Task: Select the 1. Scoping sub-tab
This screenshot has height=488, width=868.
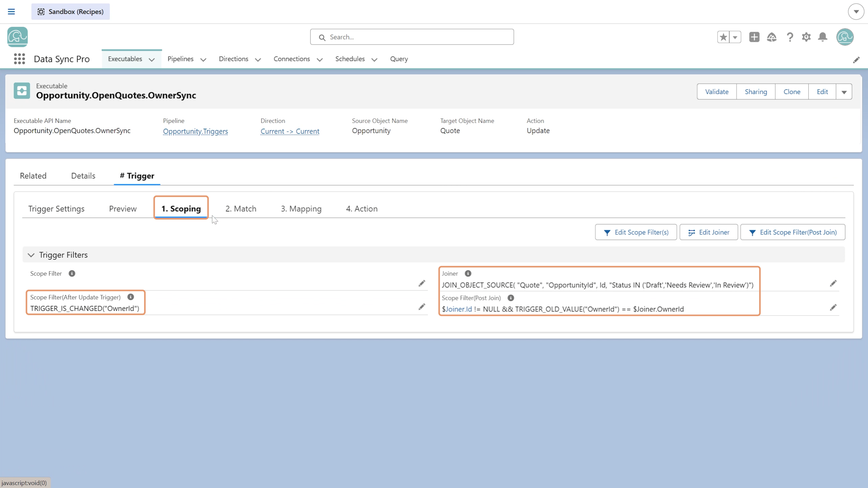Action: click(x=181, y=209)
